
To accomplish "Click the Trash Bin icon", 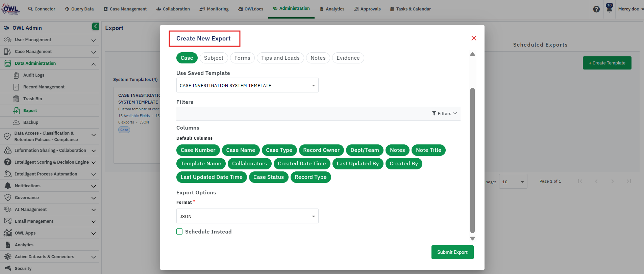I will [x=16, y=99].
